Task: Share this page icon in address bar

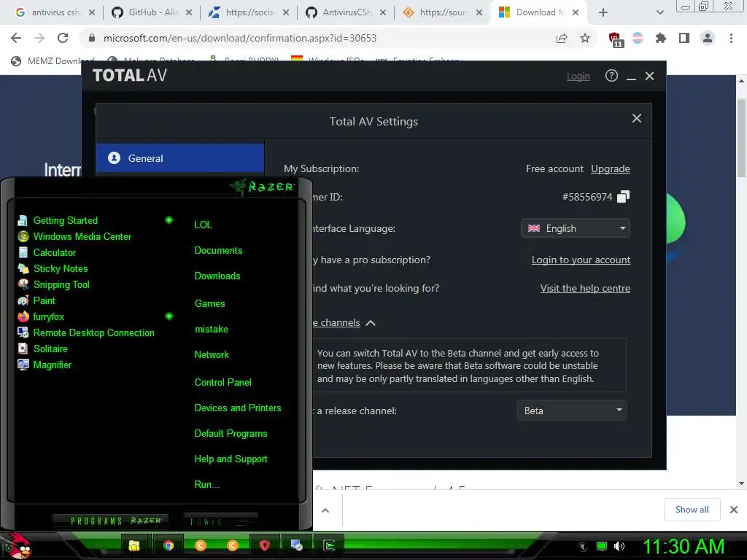Action: pyautogui.click(x=562, y=38)
